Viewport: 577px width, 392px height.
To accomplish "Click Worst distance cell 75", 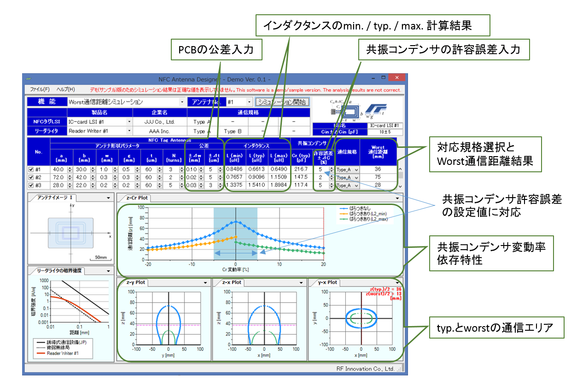I will pos(377,177).
